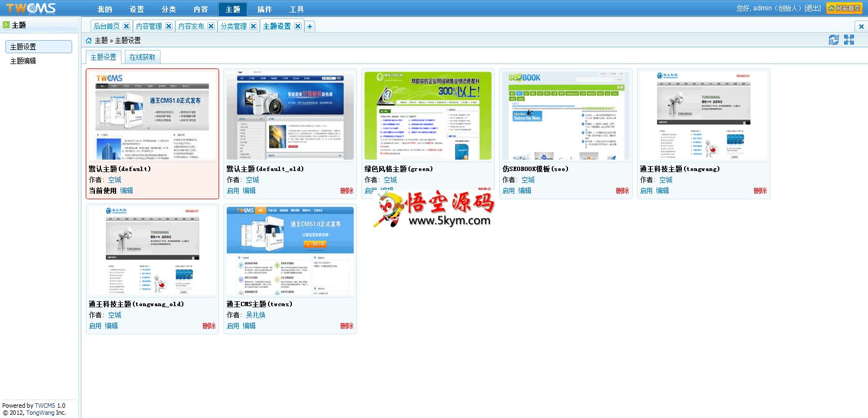Toggle fullscreen expand icon
This screenshot has height=418, width=868.
849,40
